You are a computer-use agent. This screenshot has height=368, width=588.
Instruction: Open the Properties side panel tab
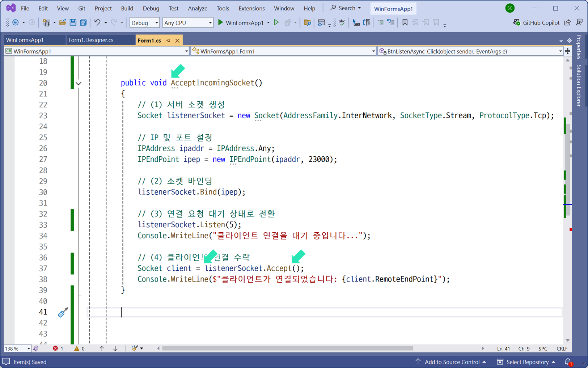click(579, 47)
